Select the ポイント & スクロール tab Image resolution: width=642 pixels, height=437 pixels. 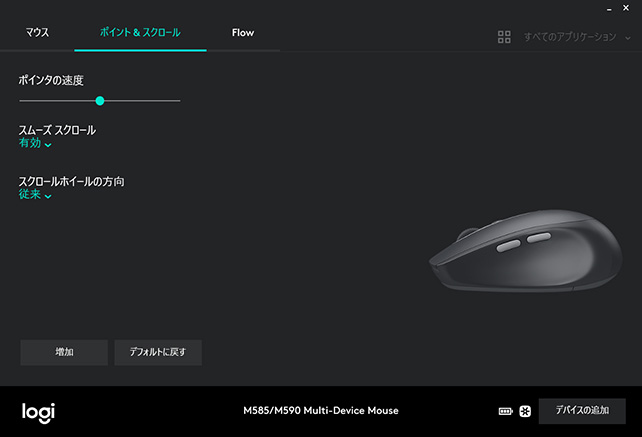[x=140, y=33]
